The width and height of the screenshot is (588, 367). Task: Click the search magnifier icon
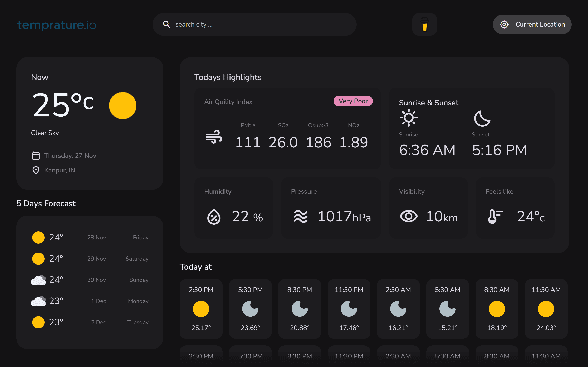(x=167, y=24)
